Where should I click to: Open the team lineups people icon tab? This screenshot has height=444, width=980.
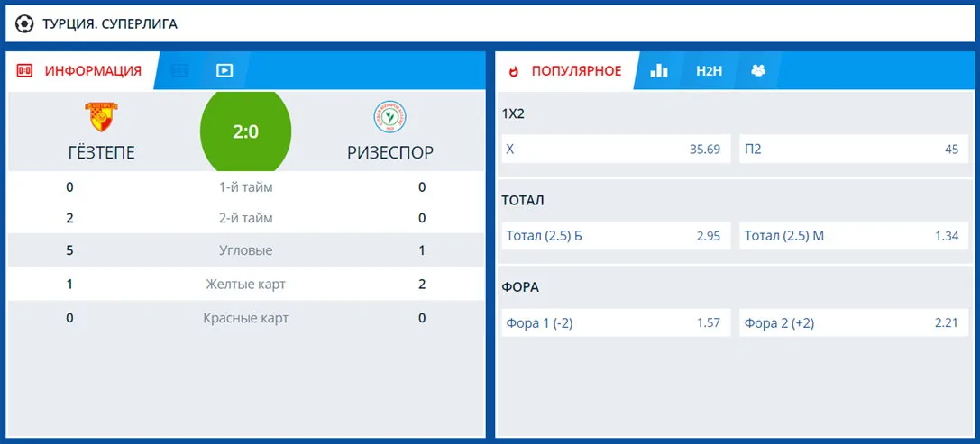tap(757, 70)
